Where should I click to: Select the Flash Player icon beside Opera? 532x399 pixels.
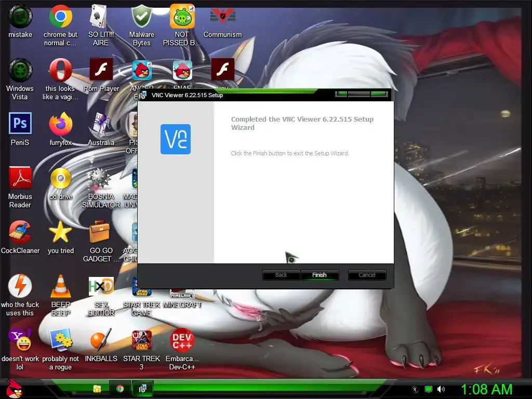(101, 69)
